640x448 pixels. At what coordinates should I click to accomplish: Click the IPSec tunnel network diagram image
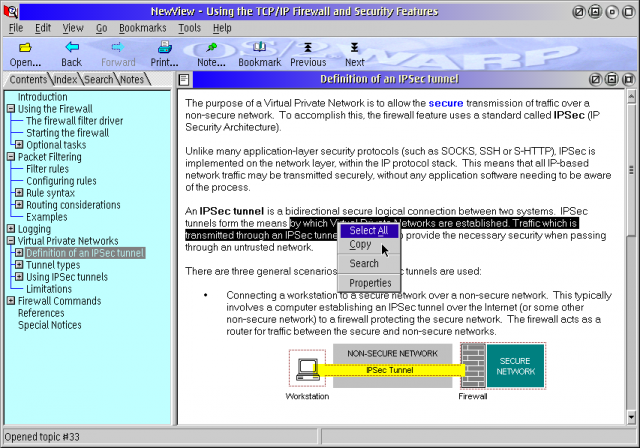pos(416,372)
